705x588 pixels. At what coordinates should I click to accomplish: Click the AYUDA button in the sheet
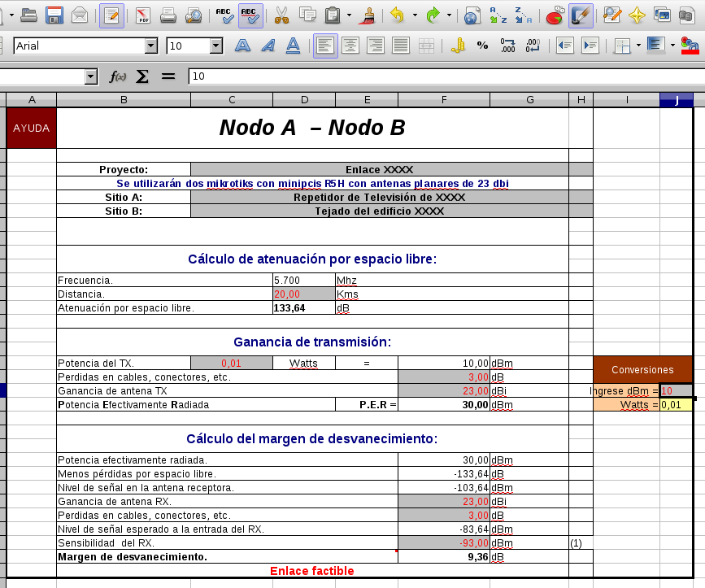pos(32,128)
